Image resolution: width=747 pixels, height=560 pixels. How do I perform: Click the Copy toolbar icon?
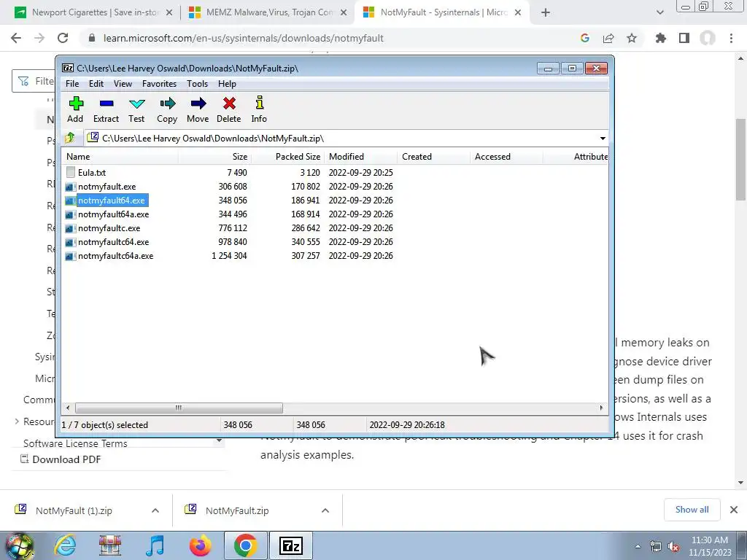167,109
